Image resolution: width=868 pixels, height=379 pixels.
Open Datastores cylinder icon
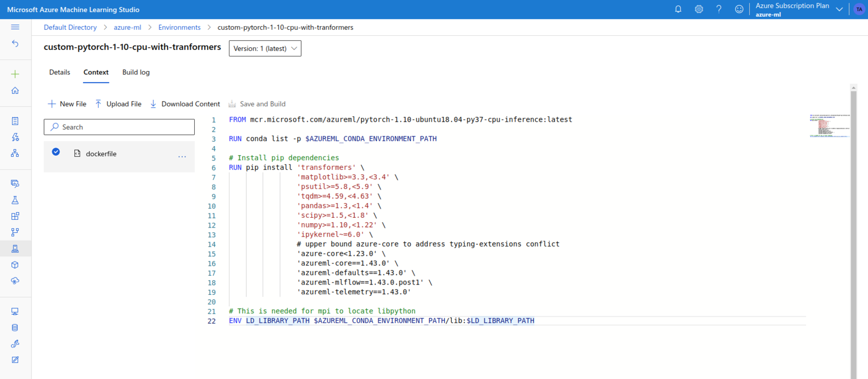[15, 328]
